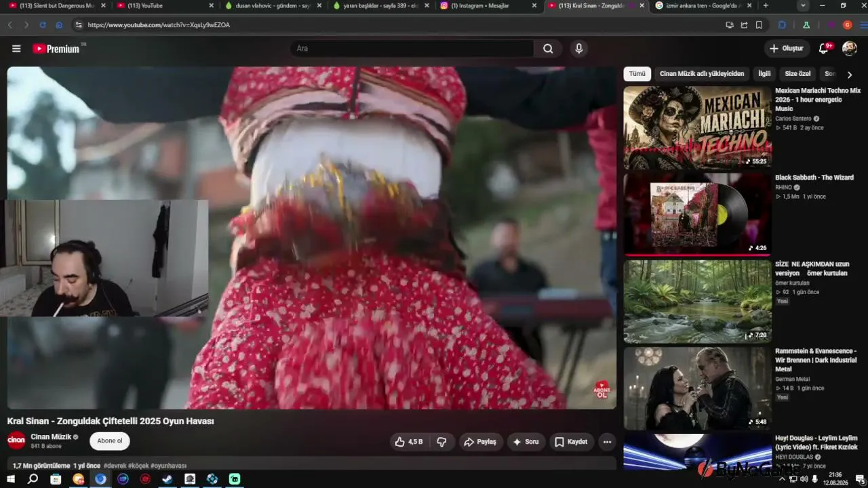Show hidden system tray icons
This screenshot has width=868, height=488.
[x=782, y=479]
